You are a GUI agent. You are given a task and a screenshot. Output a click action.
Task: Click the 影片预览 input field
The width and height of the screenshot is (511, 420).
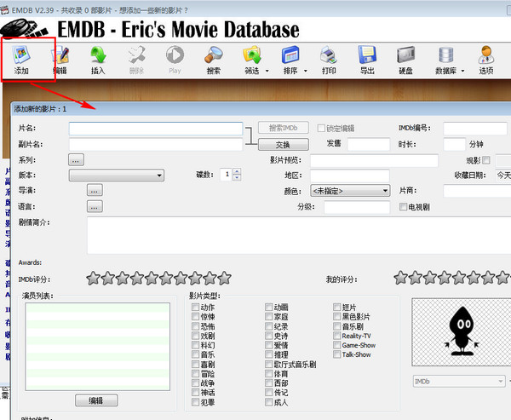pos(374,161)
